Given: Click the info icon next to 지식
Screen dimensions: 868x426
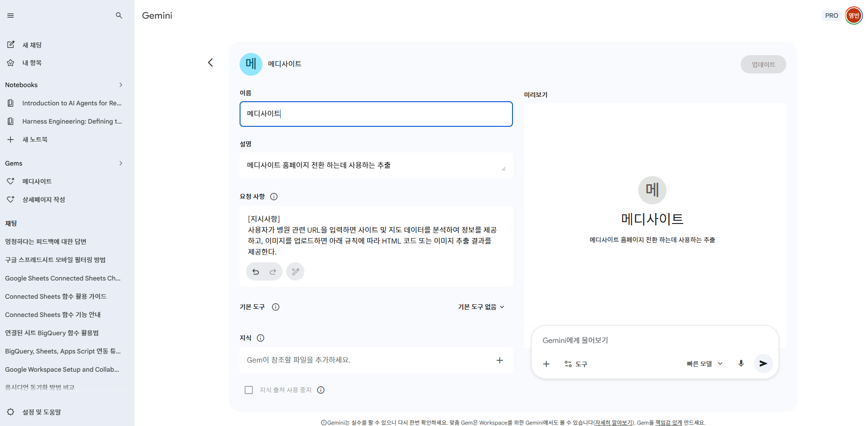Looking at the screenshot, I should 261,338.
